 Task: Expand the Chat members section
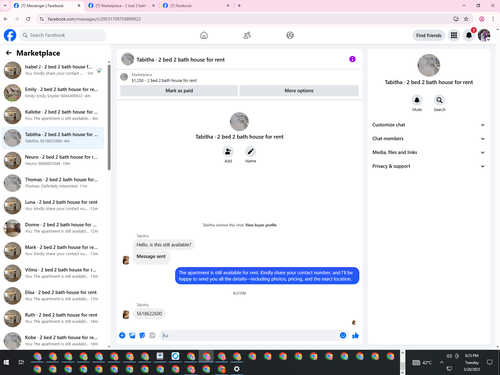pyautogui.click(x=428, y=138)
